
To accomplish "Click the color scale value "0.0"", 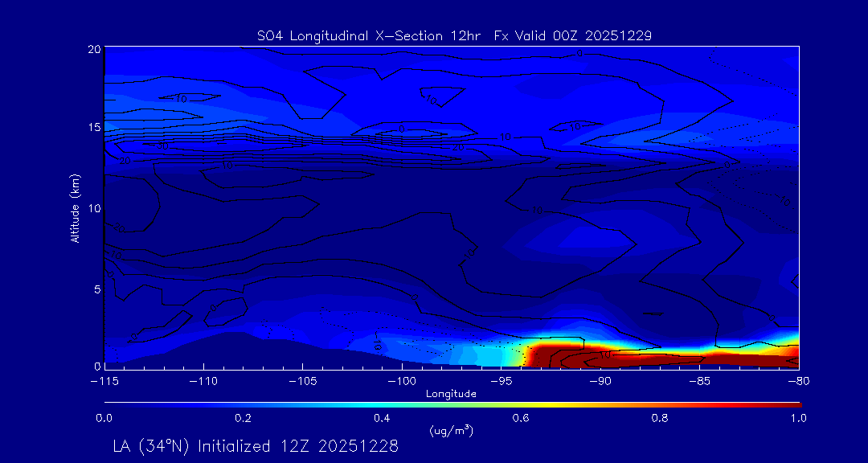I will coord(104,418).
